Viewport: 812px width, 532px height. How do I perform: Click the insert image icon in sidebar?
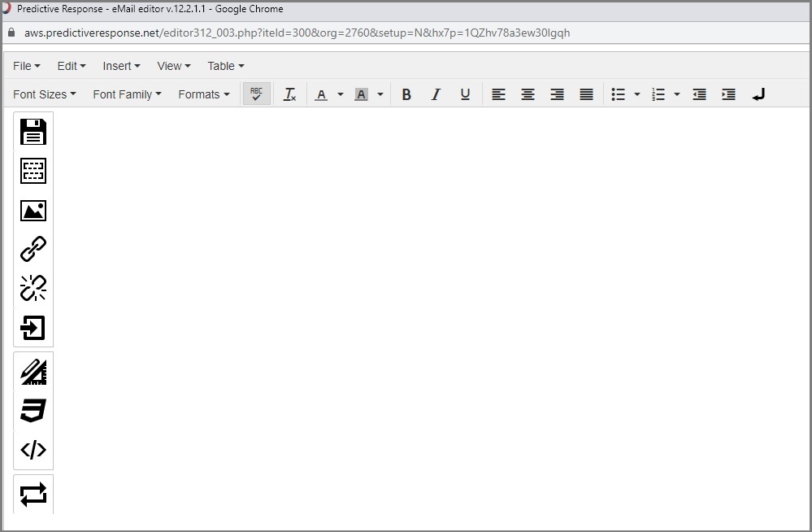[33, 211]
